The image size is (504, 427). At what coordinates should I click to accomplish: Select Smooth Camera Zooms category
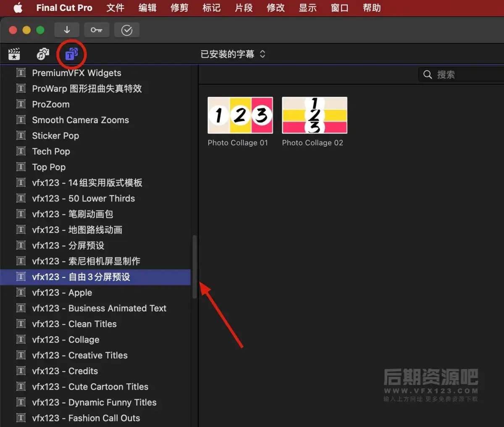tap(95, 120)
